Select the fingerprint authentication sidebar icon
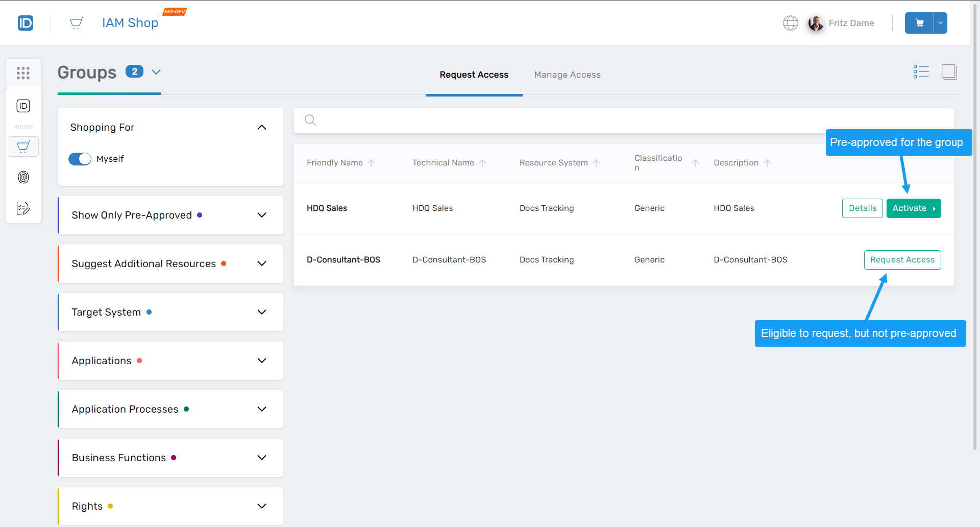 tap(23, 177)
